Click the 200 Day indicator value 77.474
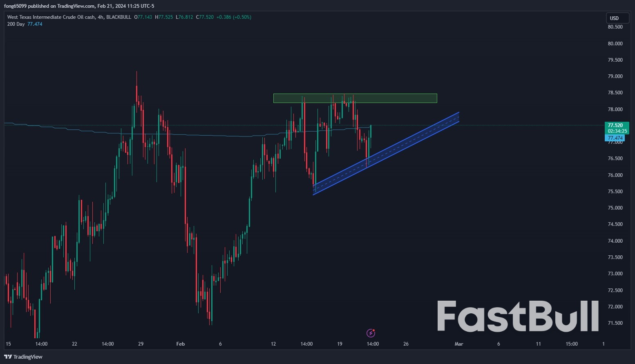The width and height of the screenshot is (635, 364). pos(35,24)
